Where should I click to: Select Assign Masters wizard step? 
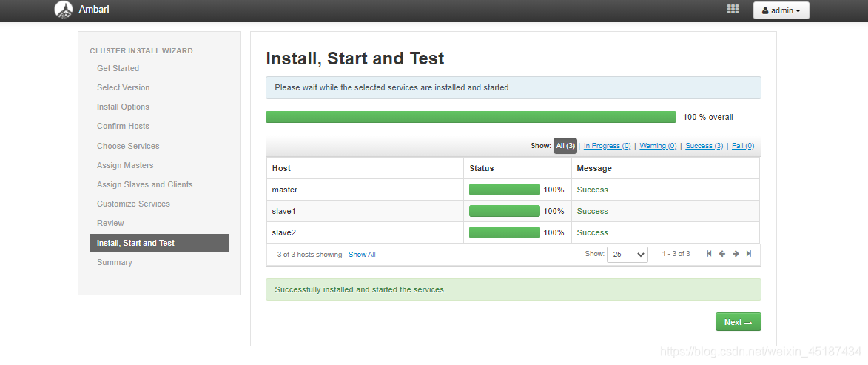point(125,165)
